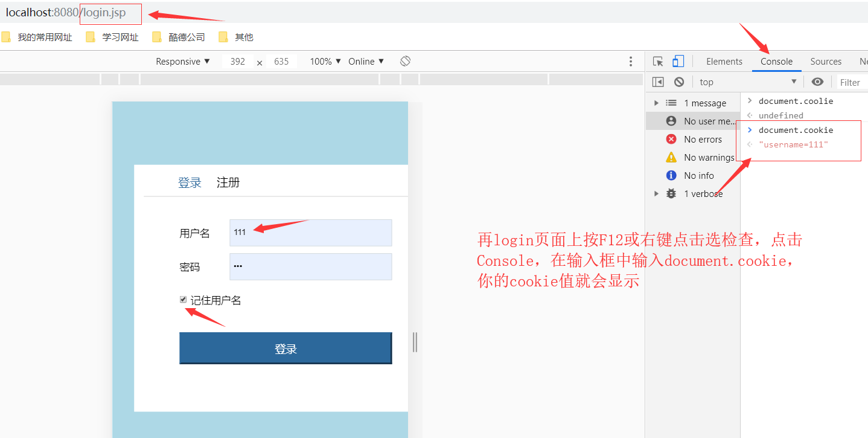868x438 pixels.
Task: Click the blue 登录 submit button
Action: (x=286, y=349)
